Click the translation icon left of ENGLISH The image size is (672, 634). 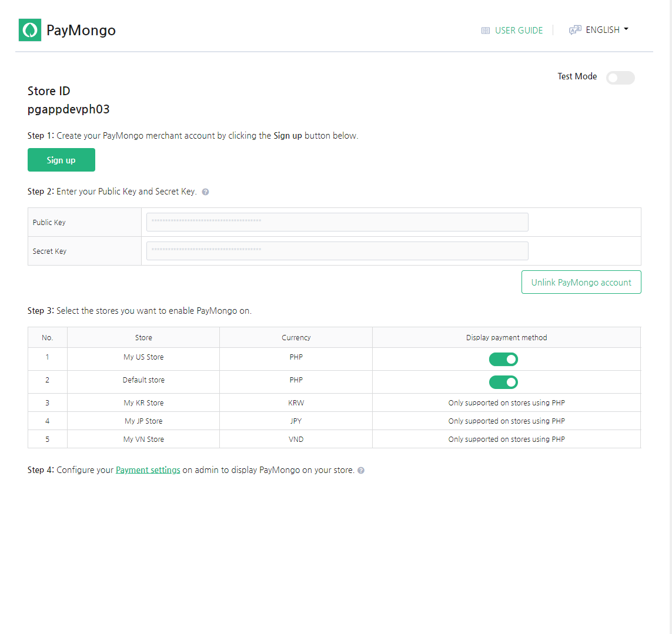pos(575,30)
